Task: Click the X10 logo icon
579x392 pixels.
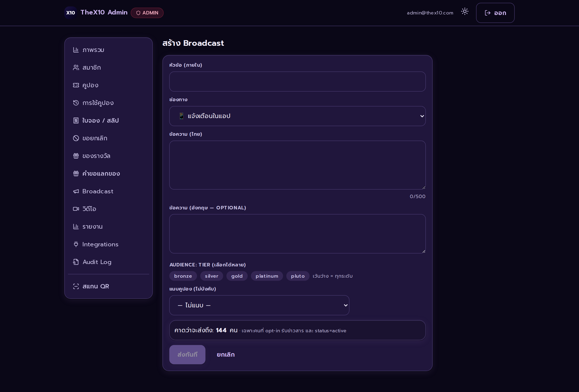Action: (71, 13)
